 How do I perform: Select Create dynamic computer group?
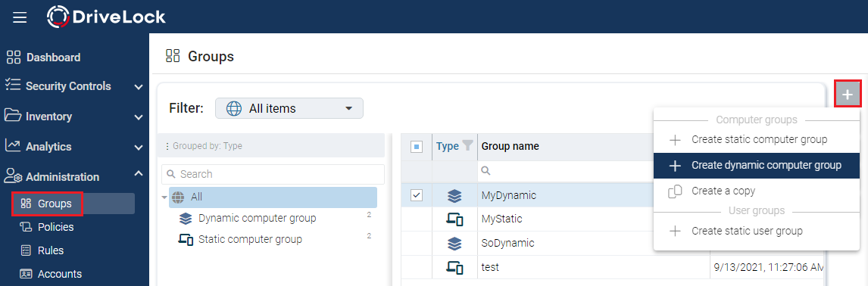pos(756,166)
